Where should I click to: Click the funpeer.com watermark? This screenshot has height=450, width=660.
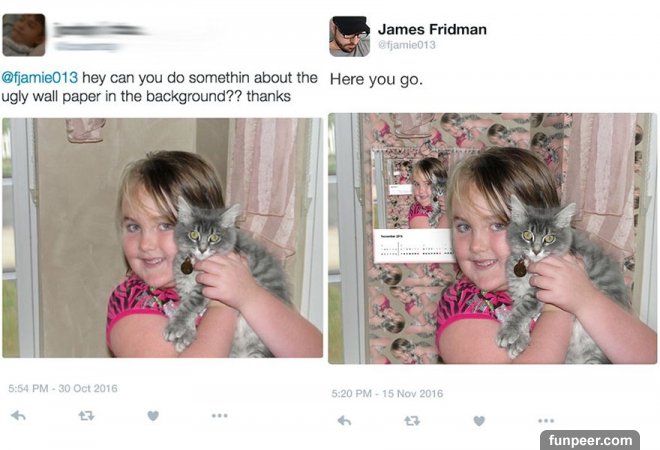pos(590,440)
